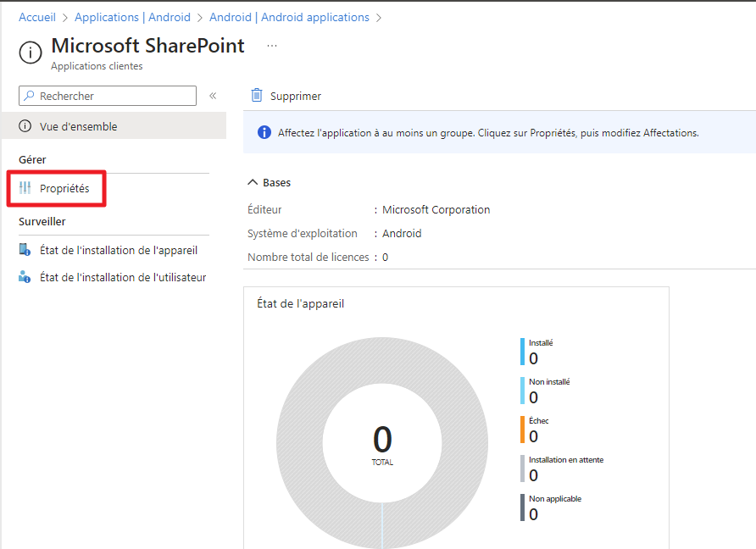The height and width of the screenshot is (549, 756).
Task: Collapse the sidebar with double chevron
Action: (x=213, y=96)
